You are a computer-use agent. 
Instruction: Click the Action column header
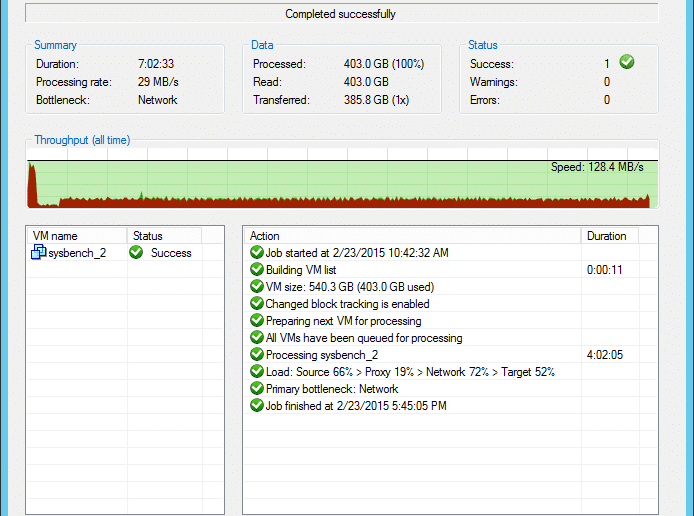point(413,235)
